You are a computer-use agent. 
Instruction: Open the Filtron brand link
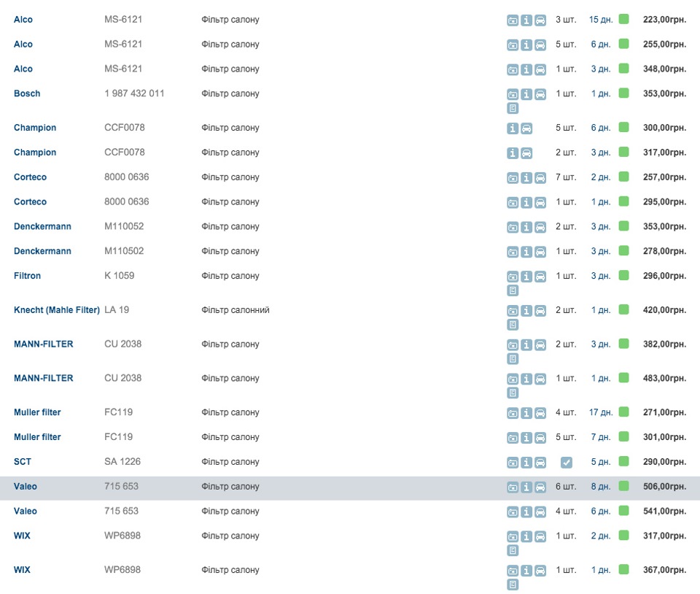(x=27, y=276)
